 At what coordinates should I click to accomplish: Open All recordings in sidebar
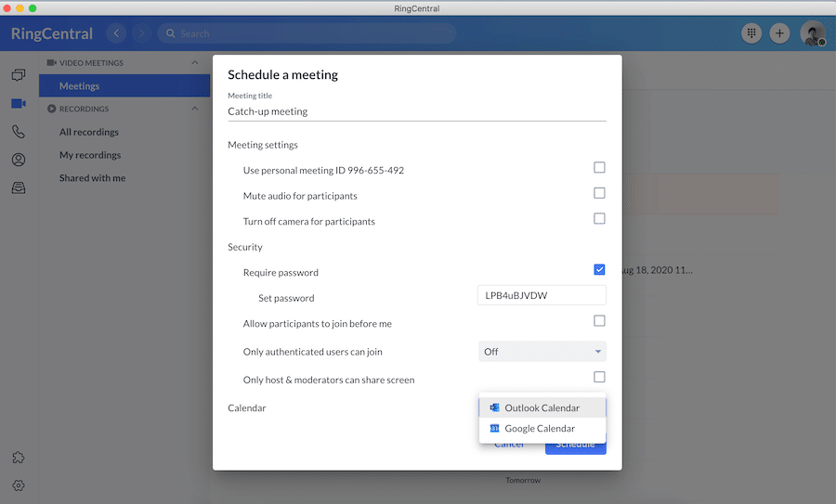coord(89,132)
